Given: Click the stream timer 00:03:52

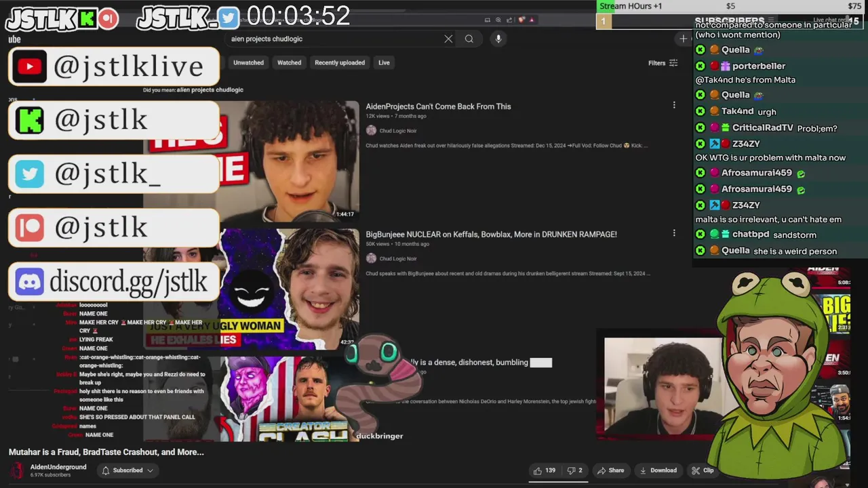Looking at the screenshot, I should tap(298, 16).
